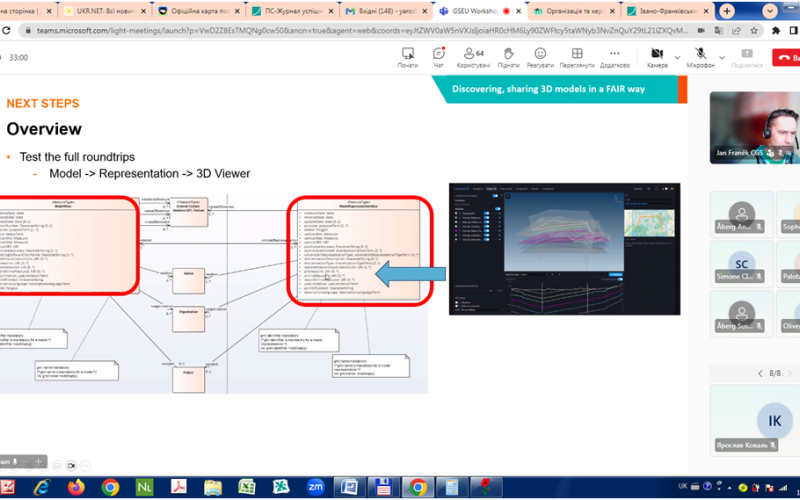Expand the microphone options chevron
Viewport: 800px width, 500px height.
[x=722, y=58]
